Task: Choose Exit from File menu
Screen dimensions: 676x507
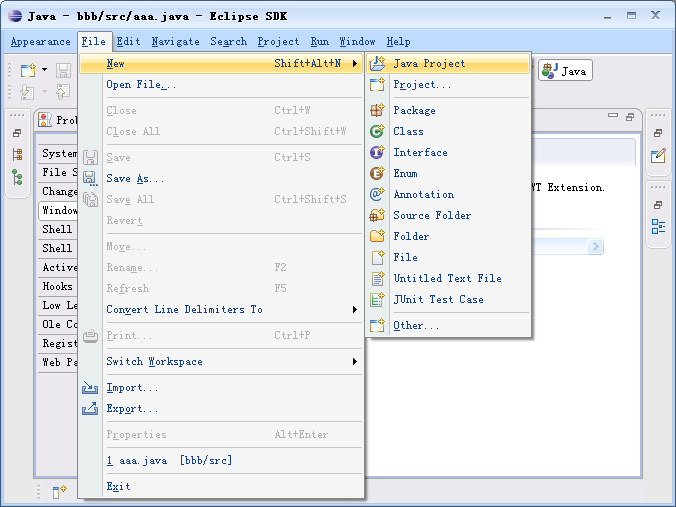Action: pos(221,487)
